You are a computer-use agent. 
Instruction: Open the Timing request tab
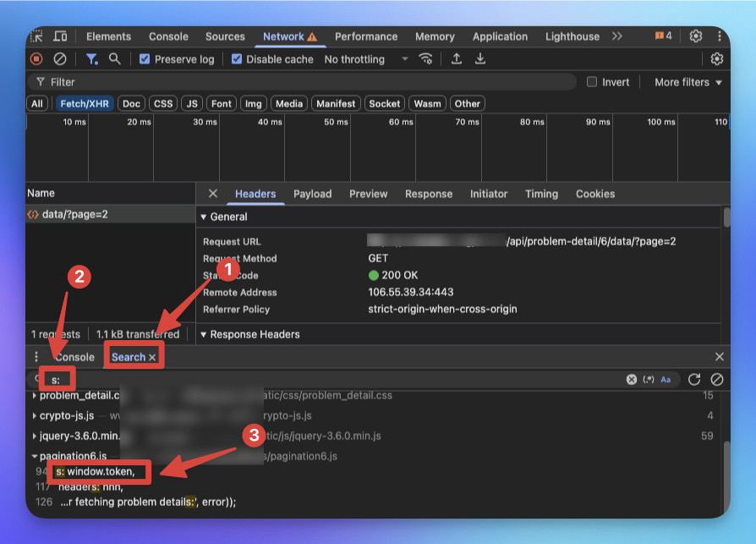point(541,194)
